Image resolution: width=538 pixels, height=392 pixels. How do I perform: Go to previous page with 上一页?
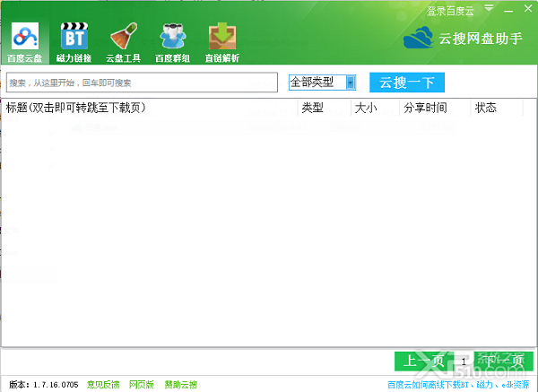[424, 362]
